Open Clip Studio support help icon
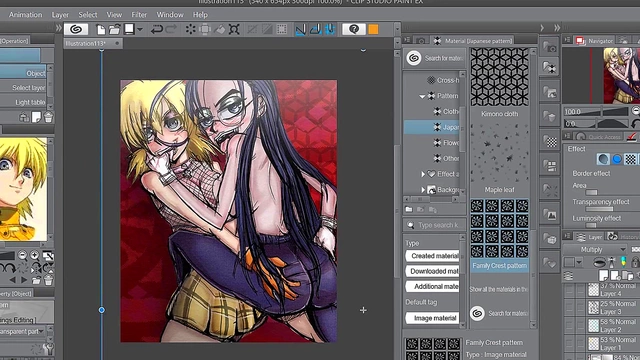 [x=354, y=29]
